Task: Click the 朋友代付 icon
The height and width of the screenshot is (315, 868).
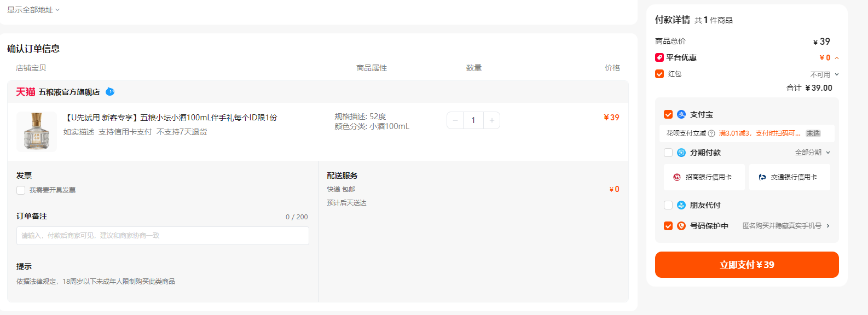Action: click(x=681, y=205)
